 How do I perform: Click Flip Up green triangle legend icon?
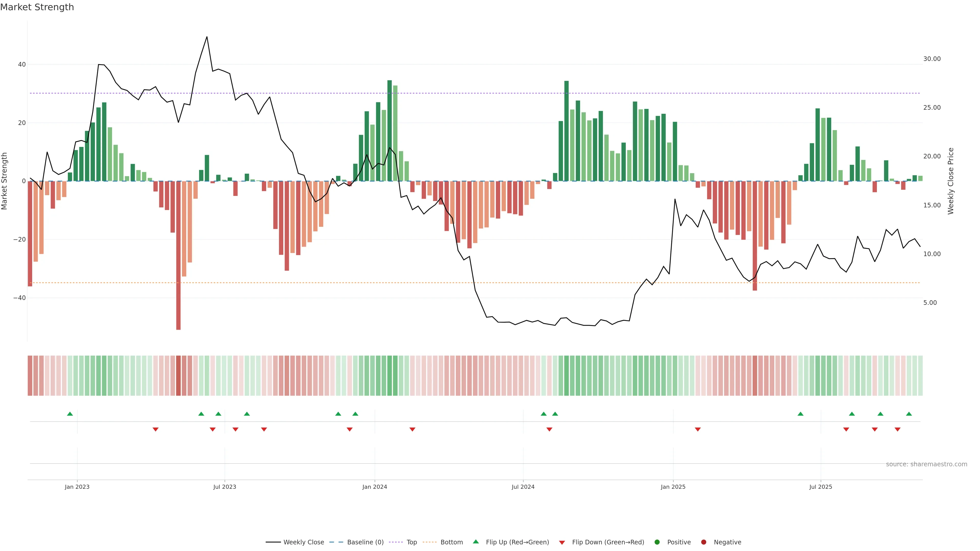tap(475, 542)
